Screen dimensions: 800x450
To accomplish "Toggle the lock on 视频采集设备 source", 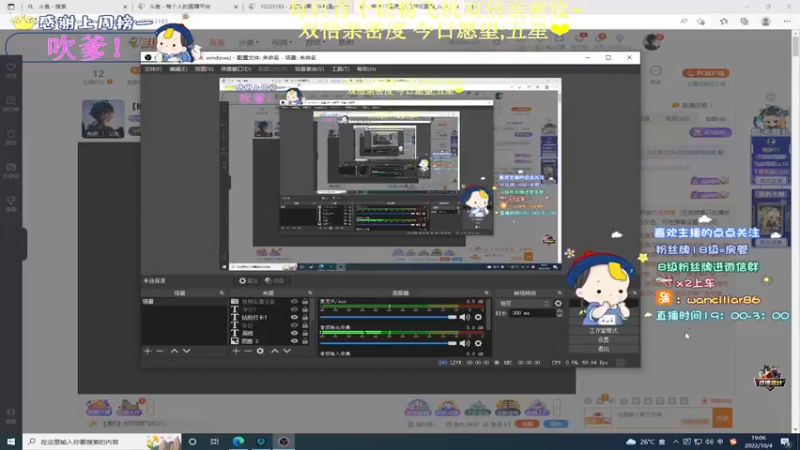I will coord(305,302).
